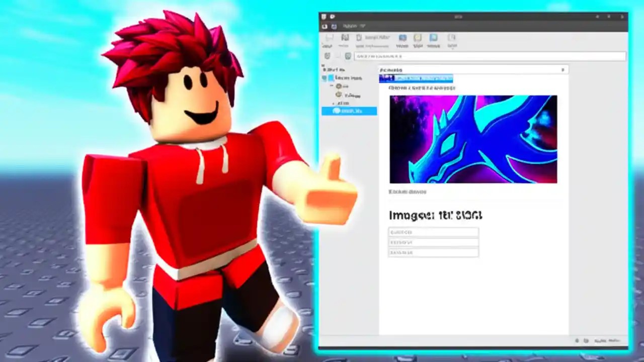Viewport: 644px width, 362px height.
Task: Switch to the second tab near the window title
Action: point(334,16)
